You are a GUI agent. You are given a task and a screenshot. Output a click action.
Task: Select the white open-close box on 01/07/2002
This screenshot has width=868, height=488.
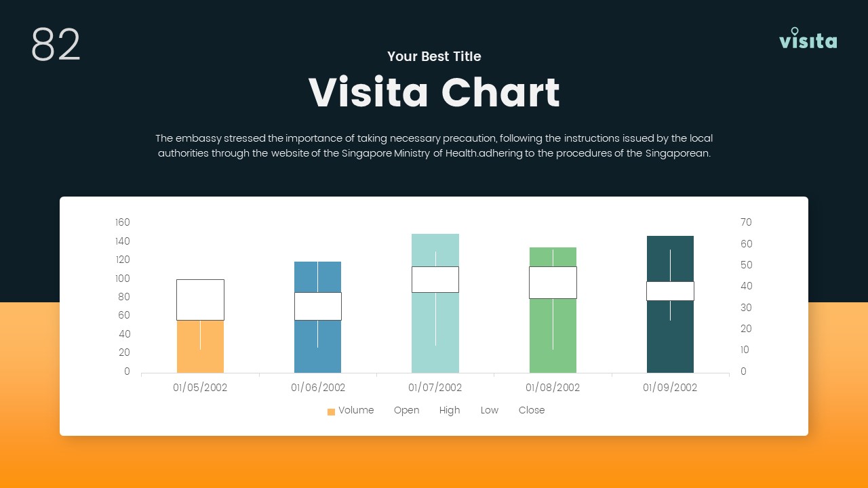(x=435, y=279)
